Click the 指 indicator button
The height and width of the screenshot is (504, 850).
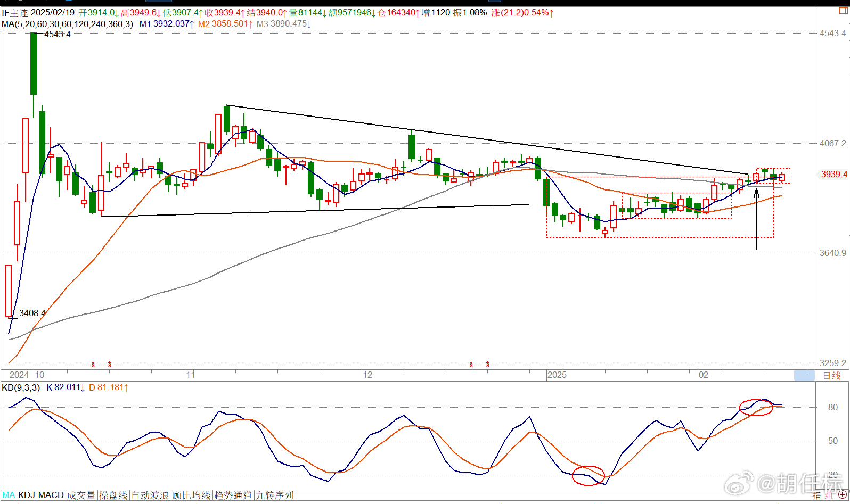pos(817,495)
